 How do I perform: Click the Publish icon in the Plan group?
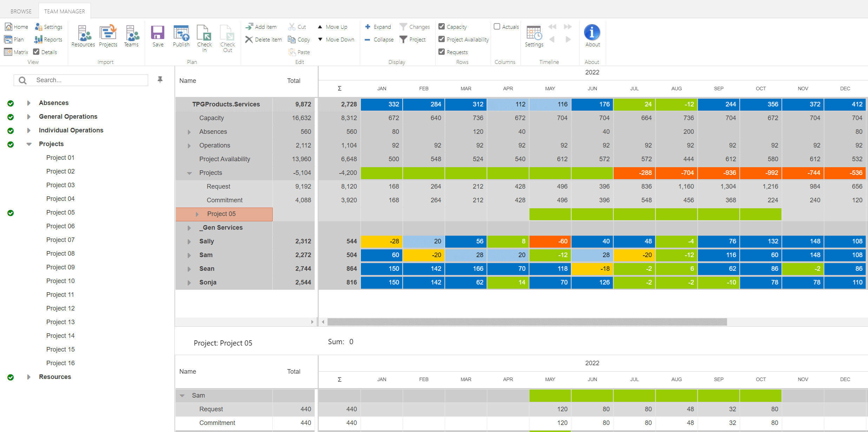coord(181,35)
